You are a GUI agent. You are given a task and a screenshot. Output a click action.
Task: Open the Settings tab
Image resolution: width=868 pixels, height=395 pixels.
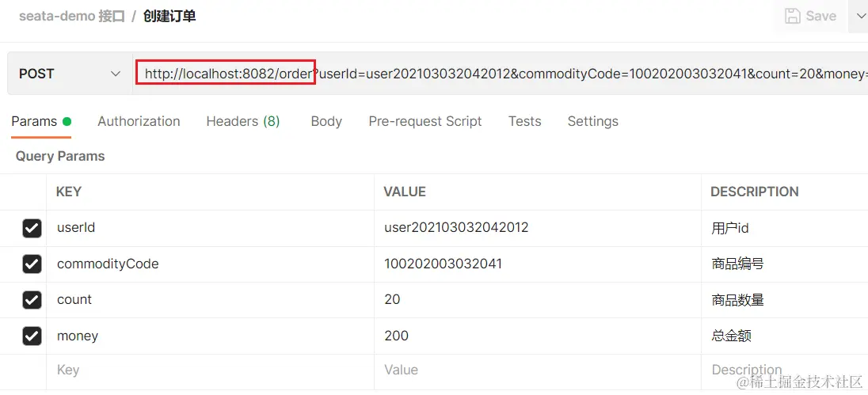tap(593, 121)
